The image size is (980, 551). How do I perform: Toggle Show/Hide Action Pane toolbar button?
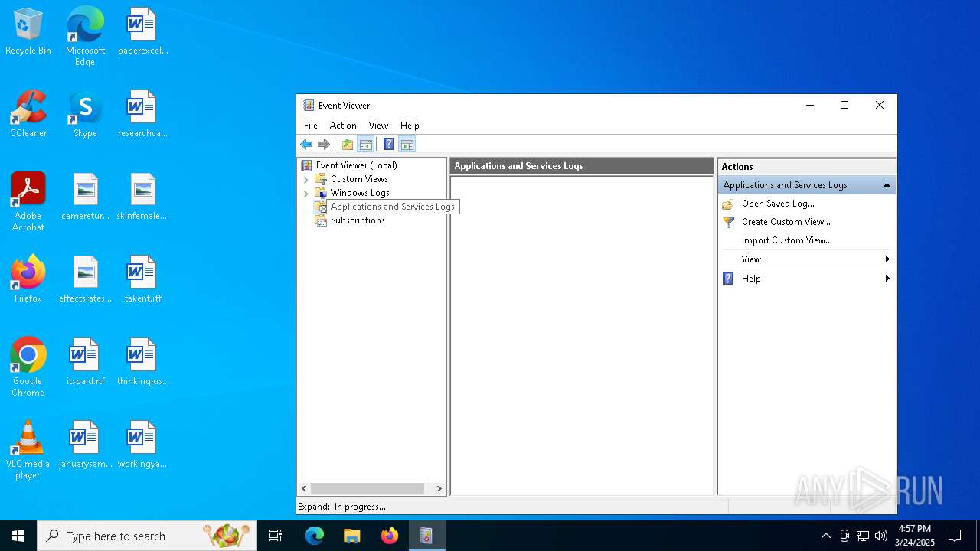click(407, 144)
